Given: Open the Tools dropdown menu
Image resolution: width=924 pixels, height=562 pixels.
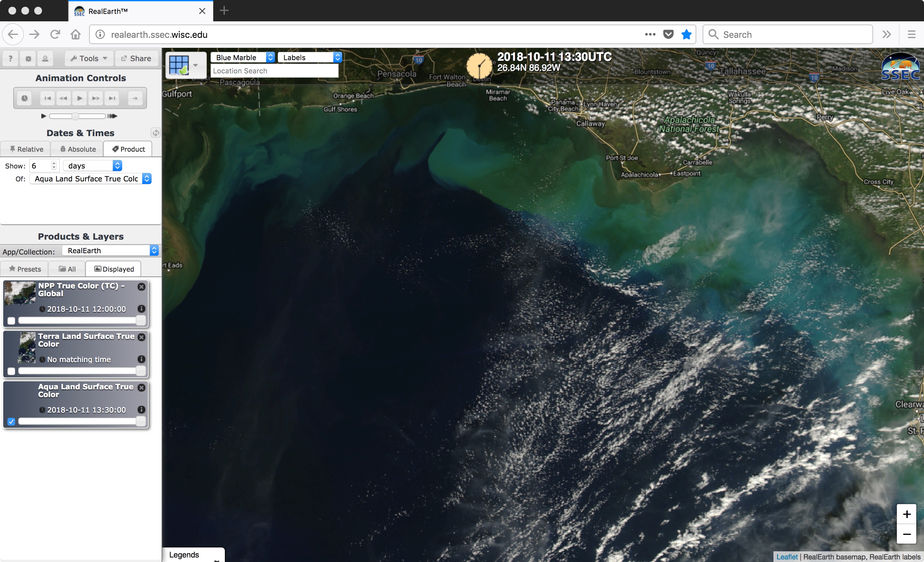Looking at the screenshot, I should [89, 58].
